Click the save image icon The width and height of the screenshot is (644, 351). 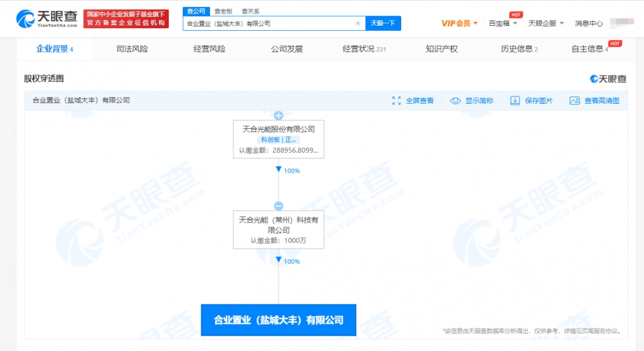coord(515,100)
